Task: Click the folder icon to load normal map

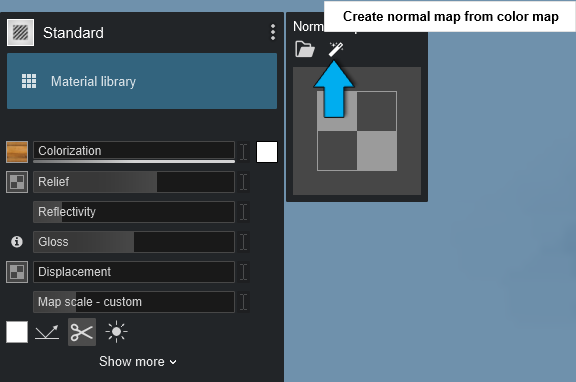Action: point(305,49)
